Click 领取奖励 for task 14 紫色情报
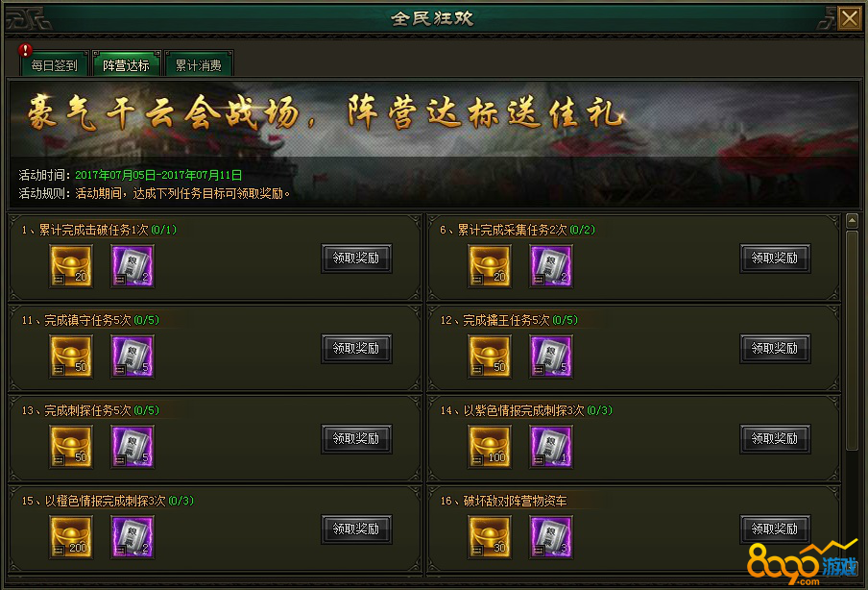Viewport: 868px width, 590px height. point(775,439)
